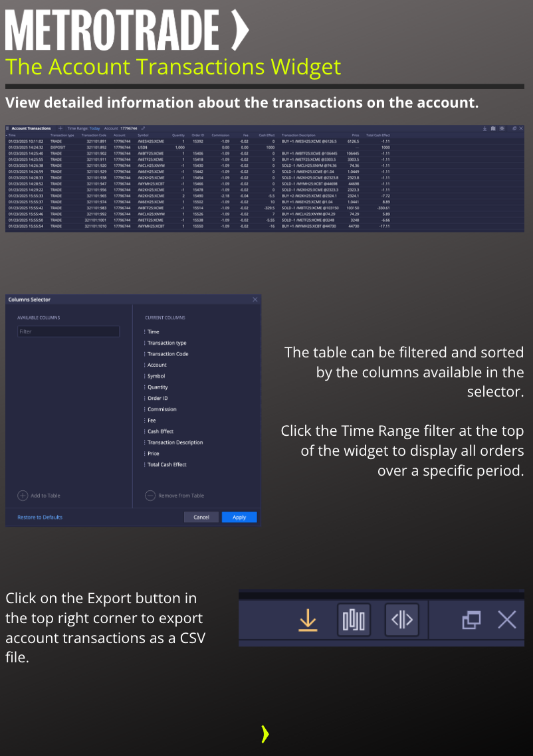Screen dimensions: 533x756
Task: Click the split arrows icon in enlarged toolbar
Action: [x=402, y=620]
